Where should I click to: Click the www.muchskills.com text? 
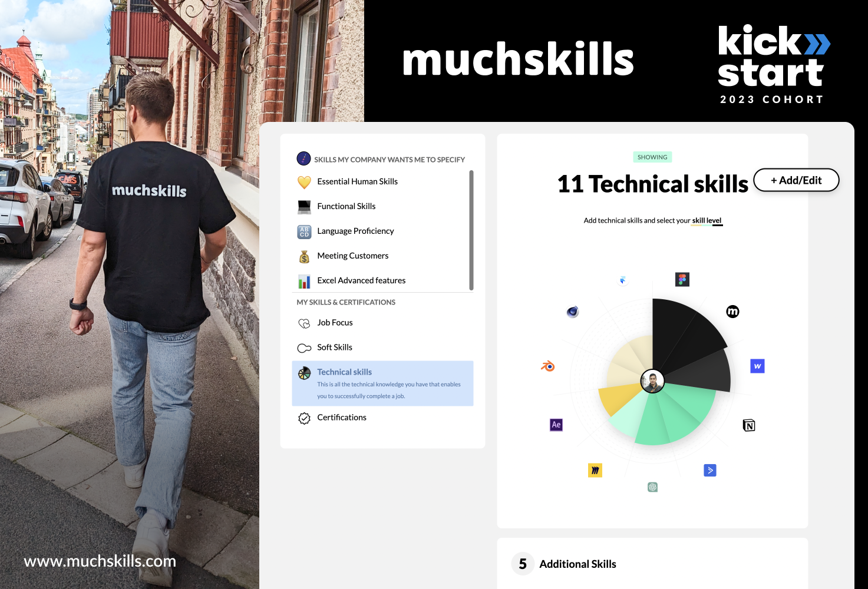[x=100, y=561]
